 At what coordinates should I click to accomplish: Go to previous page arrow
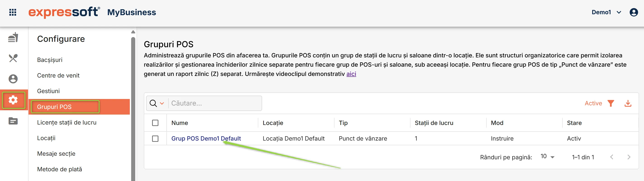[611, 157]
